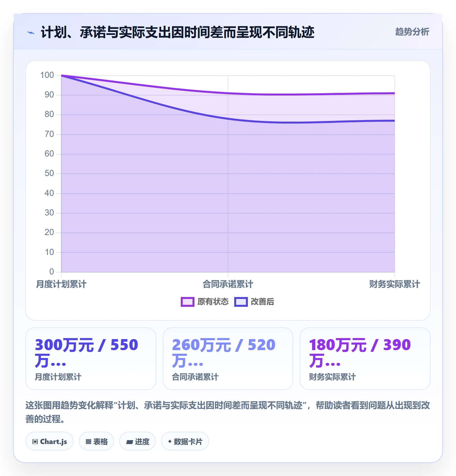The image size is (456, 476).
Task: Click the description paragraph starting 这张图用趋势变化
Action: [228, 412]
